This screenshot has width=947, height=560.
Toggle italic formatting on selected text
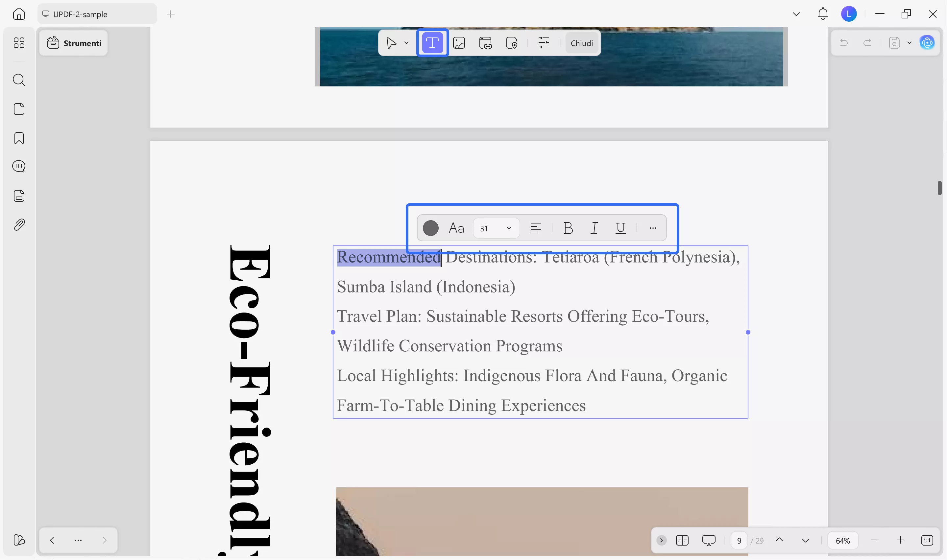[x=594, y=228]
